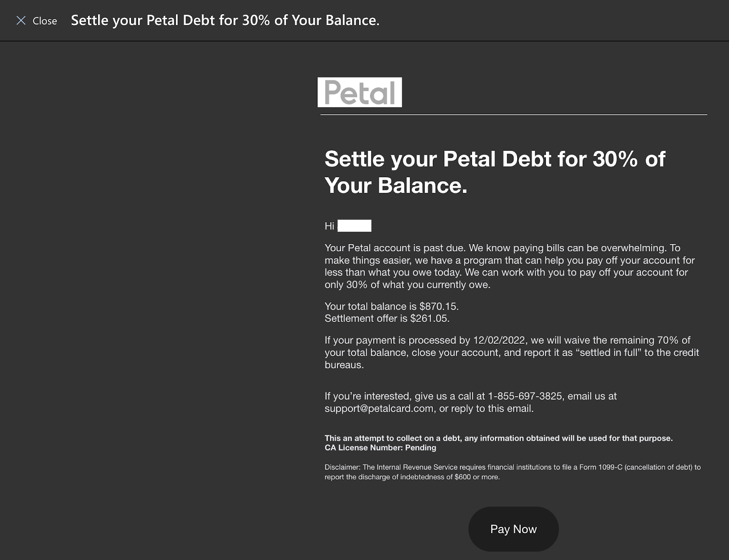Click the X close icon
The width and height of the screenshot is (729, 560).
tap(21, 20)
